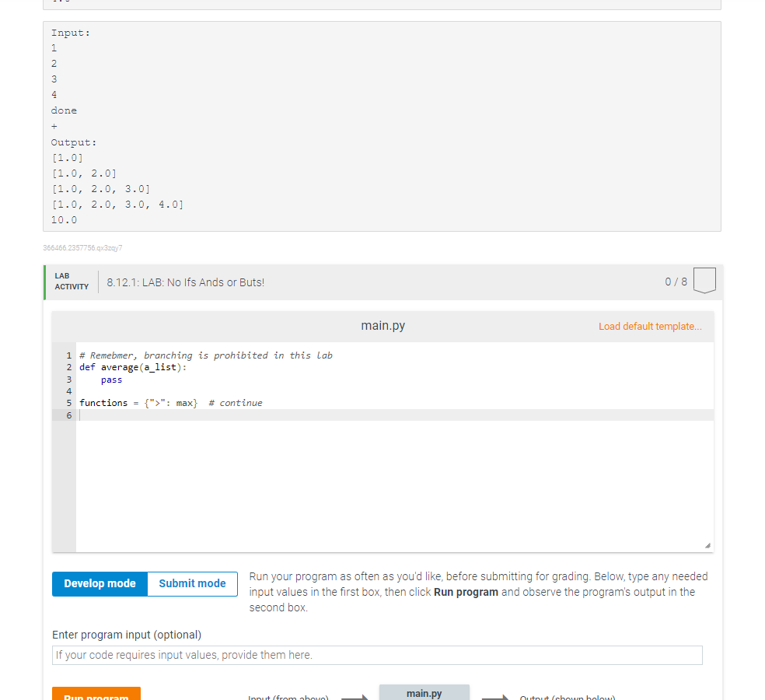This screenshot has height=700, width=765.
Task: Click the 'Output:' label in example box
Action: [74, 142]
